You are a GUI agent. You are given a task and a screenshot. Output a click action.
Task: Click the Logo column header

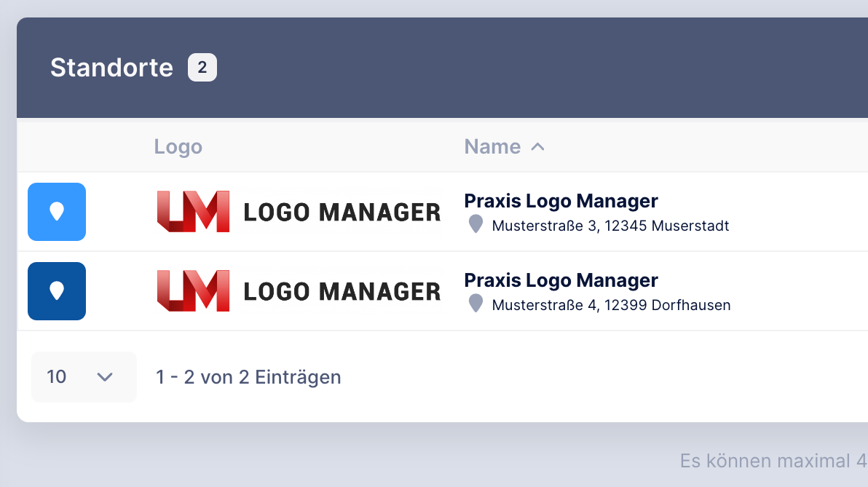click(178, 146)
